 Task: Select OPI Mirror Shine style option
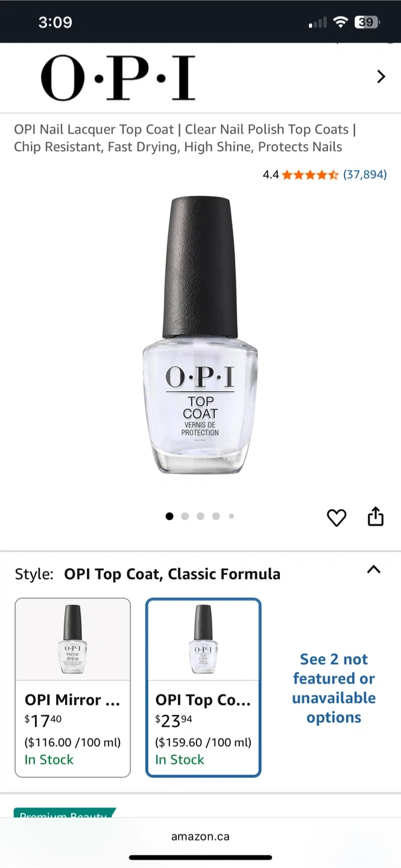(x=72, y=688)
